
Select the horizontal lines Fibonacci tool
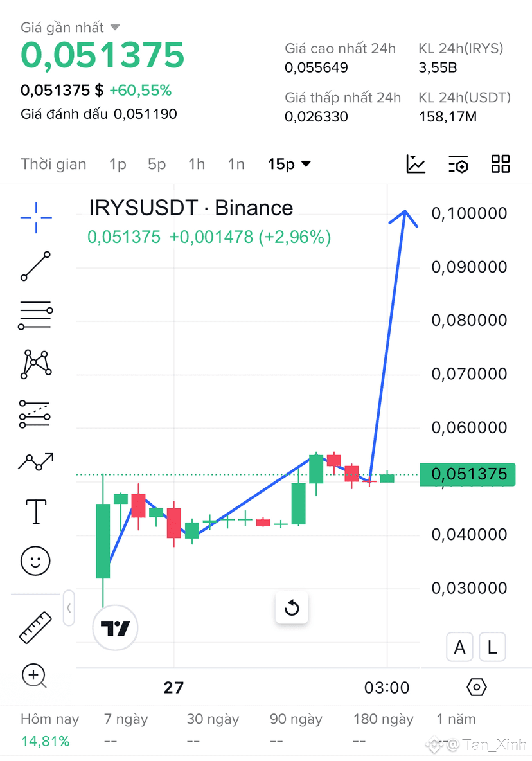coord(35,315)
